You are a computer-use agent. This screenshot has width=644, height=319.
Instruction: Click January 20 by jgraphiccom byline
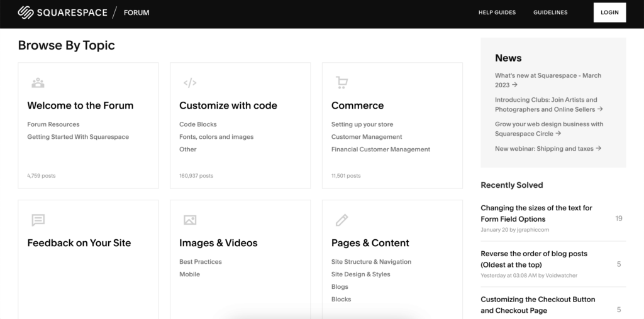tap(514, 230)
